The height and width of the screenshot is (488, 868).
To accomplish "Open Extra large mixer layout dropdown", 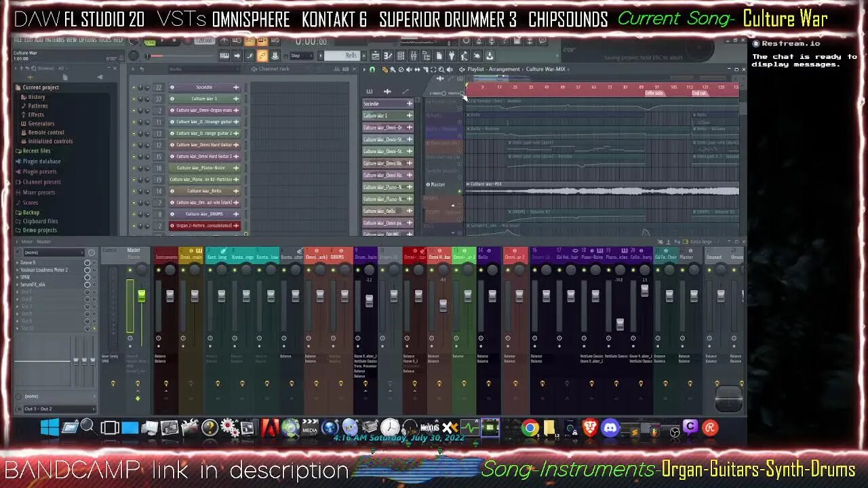I will pyautogui.click(x=701, y=241).
